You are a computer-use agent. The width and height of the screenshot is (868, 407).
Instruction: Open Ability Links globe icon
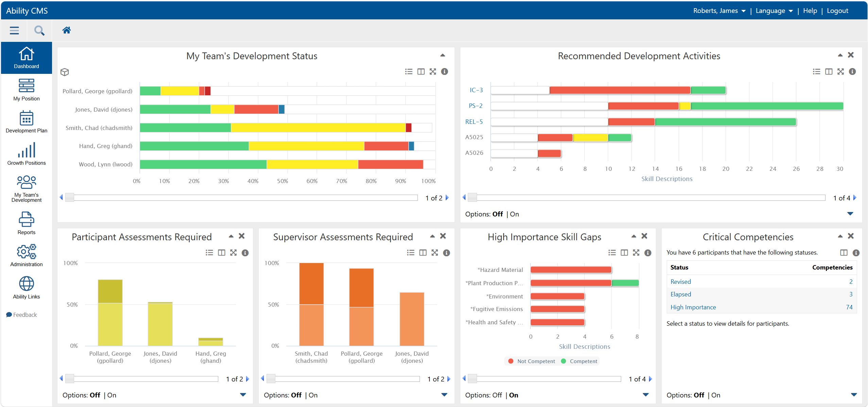click(27, 284)
